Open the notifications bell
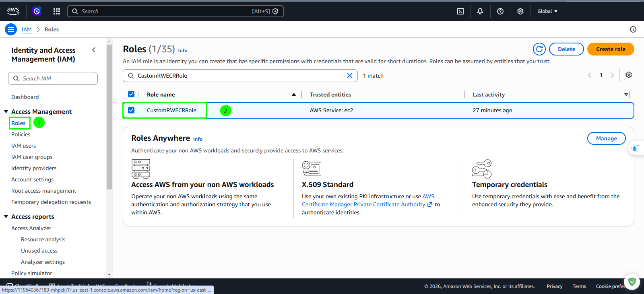The image size is (644, 294). [x=480, y=11]
